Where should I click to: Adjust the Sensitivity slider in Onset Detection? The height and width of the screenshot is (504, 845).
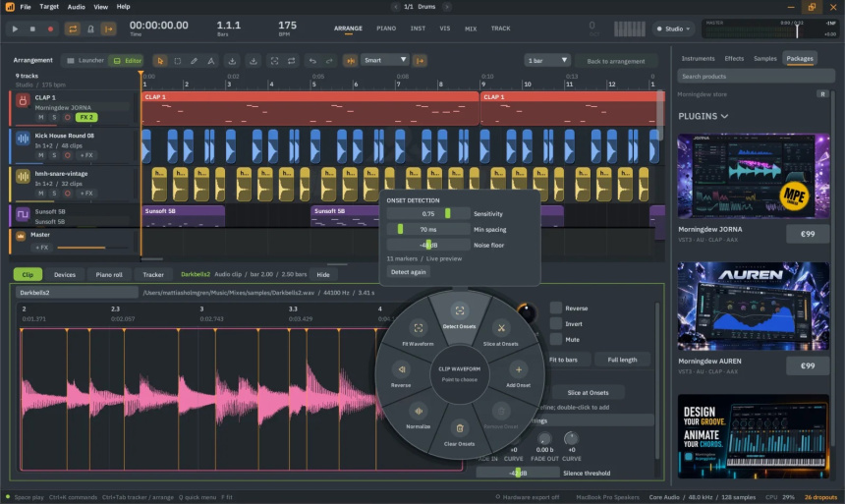(x=428, y=214)
